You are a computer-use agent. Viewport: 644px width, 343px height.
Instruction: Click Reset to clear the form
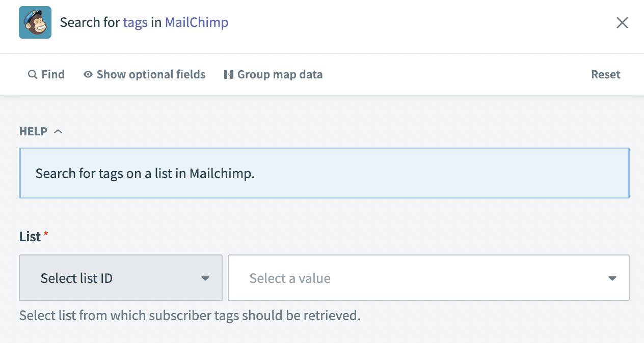(605, 74)
